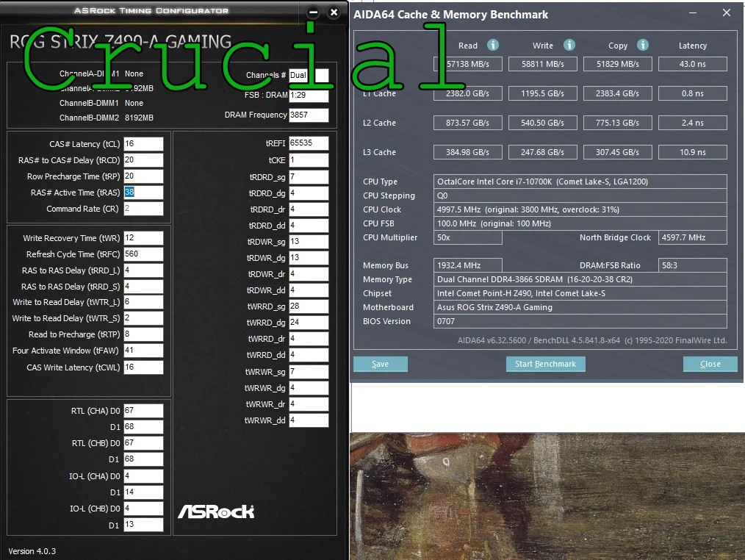Select the Command Rate (CR) field

[x=143, y=208]
